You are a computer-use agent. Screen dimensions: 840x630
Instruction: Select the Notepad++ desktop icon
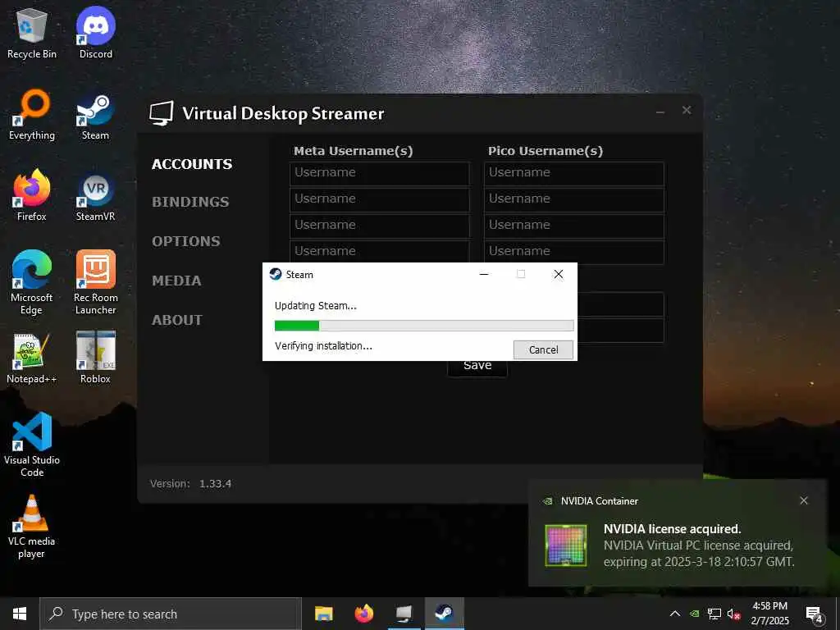(x=32, y=358)
